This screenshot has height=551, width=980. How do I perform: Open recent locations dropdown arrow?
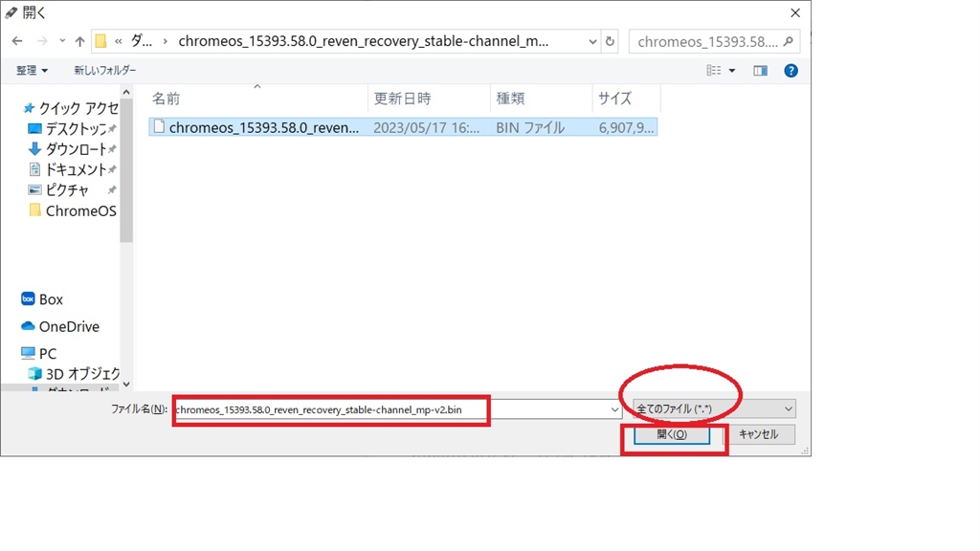click(x=62, y=41)
